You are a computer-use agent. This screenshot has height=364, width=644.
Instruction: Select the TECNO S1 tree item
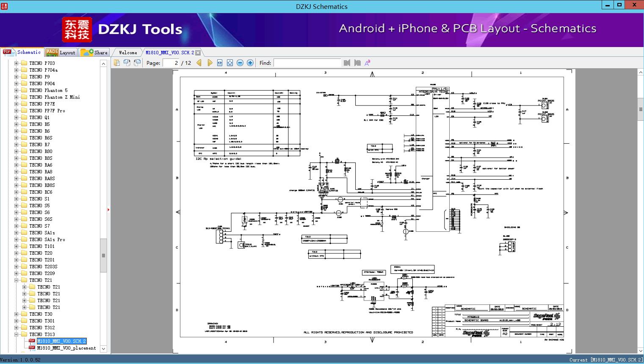[39, 199]
